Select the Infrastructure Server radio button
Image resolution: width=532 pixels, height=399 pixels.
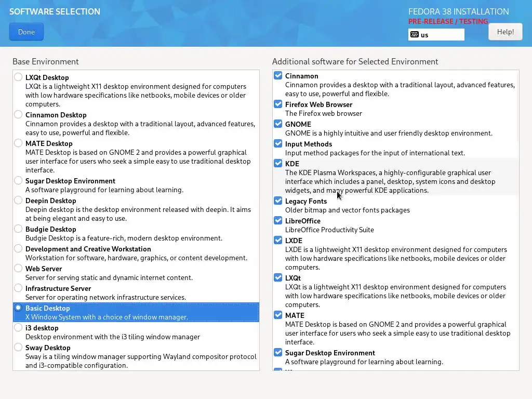pos(18,288)
